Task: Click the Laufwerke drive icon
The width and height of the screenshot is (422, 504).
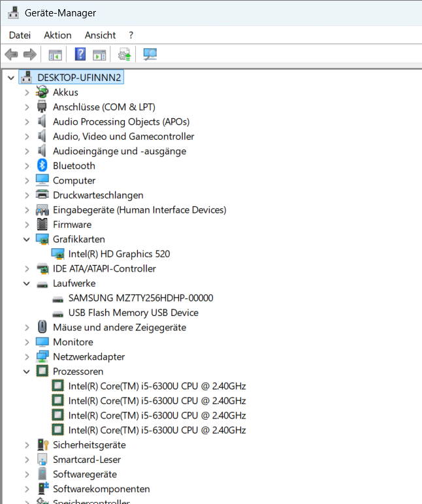Action: pos(42,285)
